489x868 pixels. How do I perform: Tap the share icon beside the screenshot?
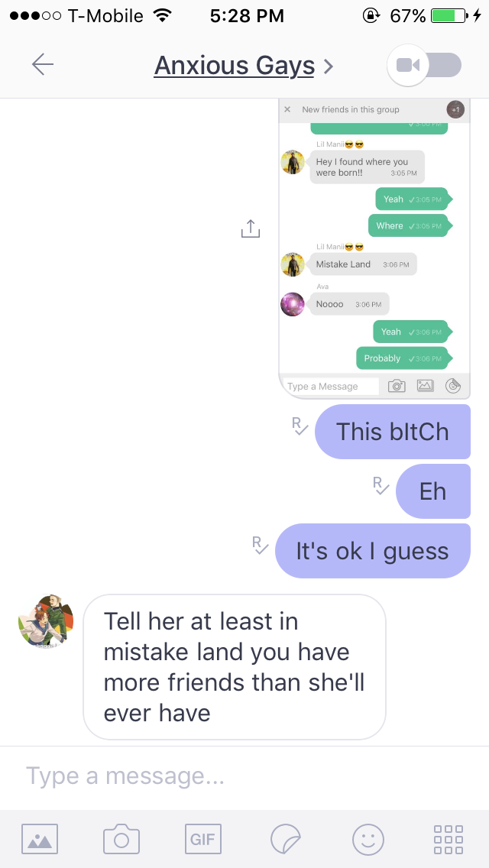(x=251, y=228)
